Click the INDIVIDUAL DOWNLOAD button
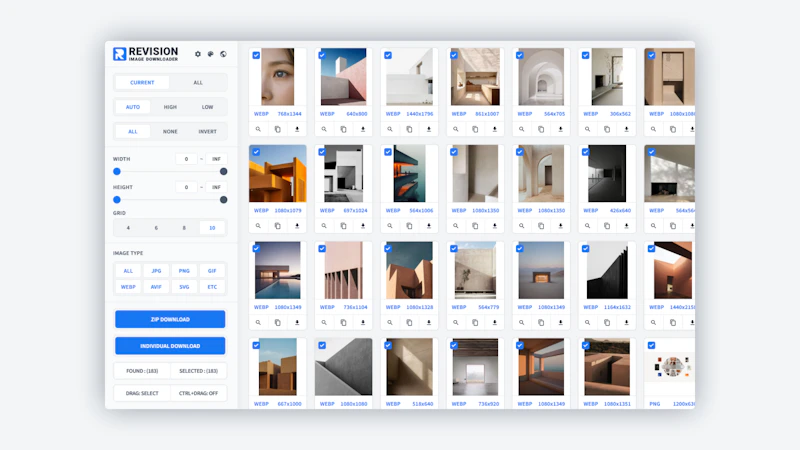The height and width of the screenshot is (450, 800). click(x=170, y=345)
